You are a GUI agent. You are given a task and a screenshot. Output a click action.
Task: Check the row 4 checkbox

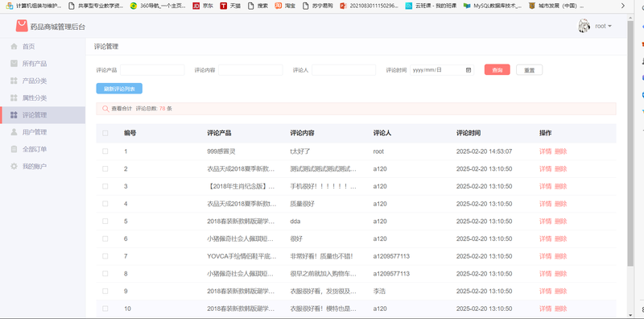point(105,204)
